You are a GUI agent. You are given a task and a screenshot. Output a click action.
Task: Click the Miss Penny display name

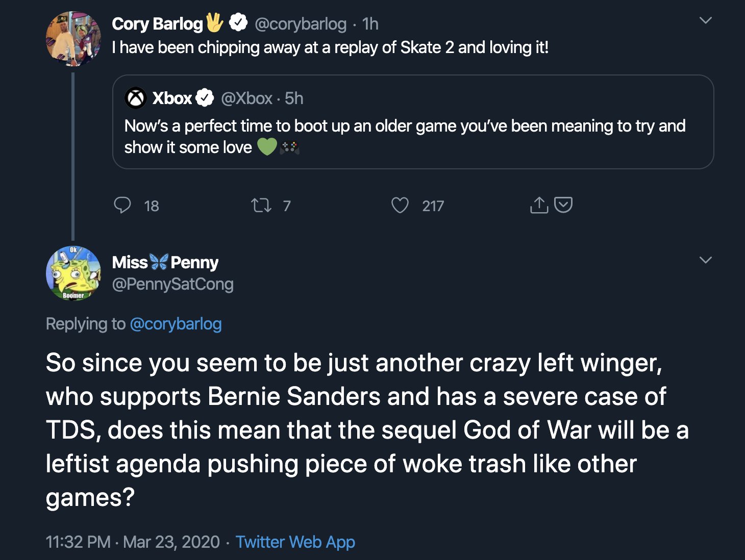coord(165,262)
